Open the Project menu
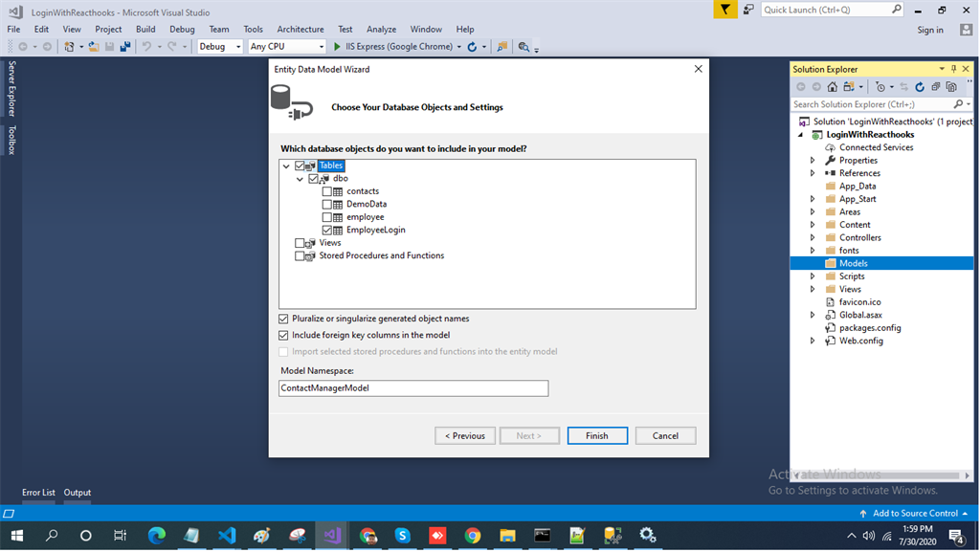Image resolution: width=980 pixels, height=552 pixels. tap(108, 30)
